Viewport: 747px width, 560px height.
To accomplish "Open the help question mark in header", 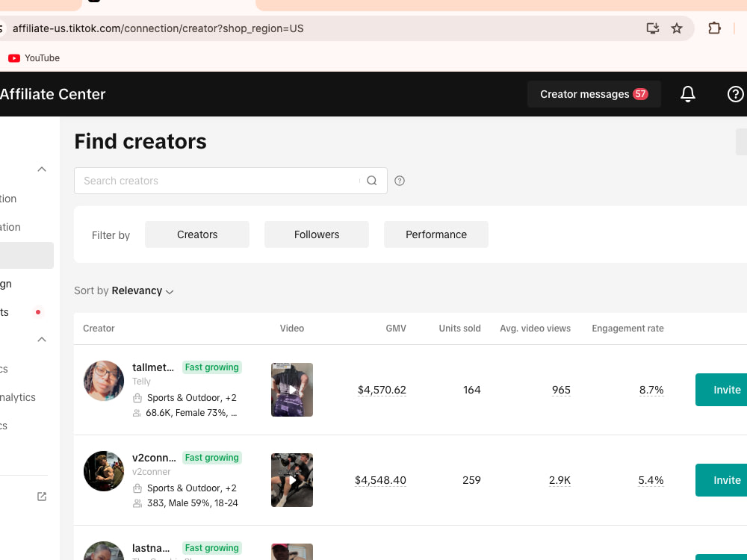I will click(x=735, y=94).
